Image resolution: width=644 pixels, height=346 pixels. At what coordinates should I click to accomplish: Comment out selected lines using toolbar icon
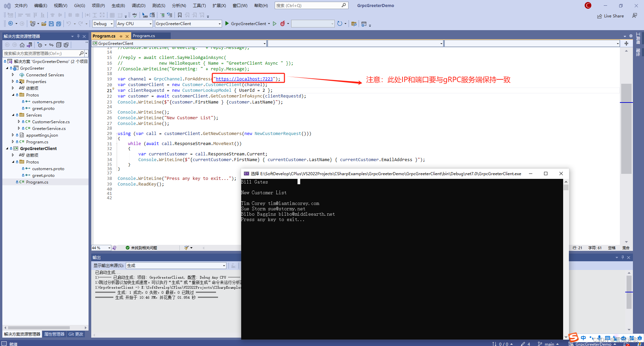click(x=162, y=15)
